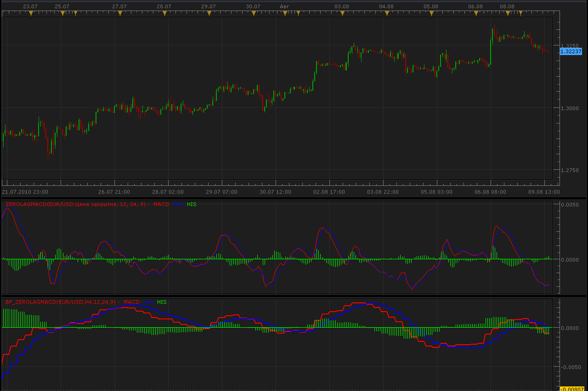
Task: Select the triangle marker below 03.08
Action: pos(342,14)
